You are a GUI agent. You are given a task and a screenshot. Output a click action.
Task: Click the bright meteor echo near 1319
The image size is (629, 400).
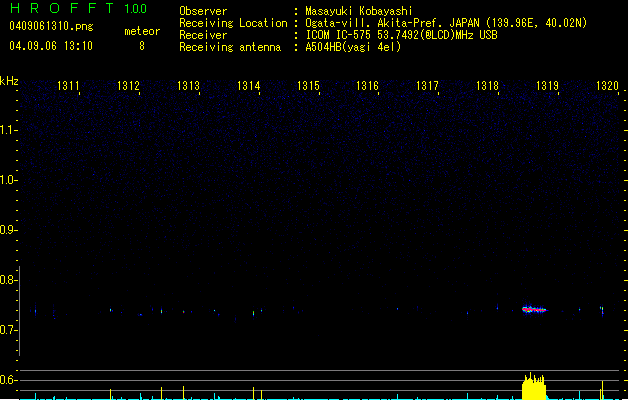534,309
